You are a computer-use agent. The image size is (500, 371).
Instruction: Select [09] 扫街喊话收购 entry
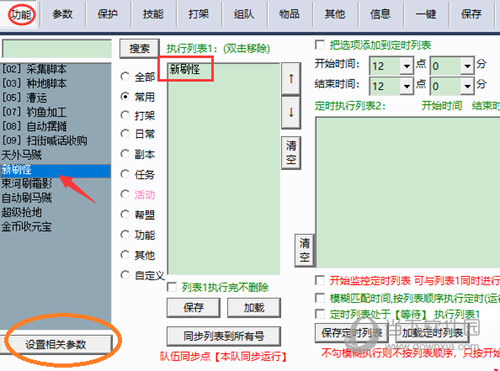55,141
